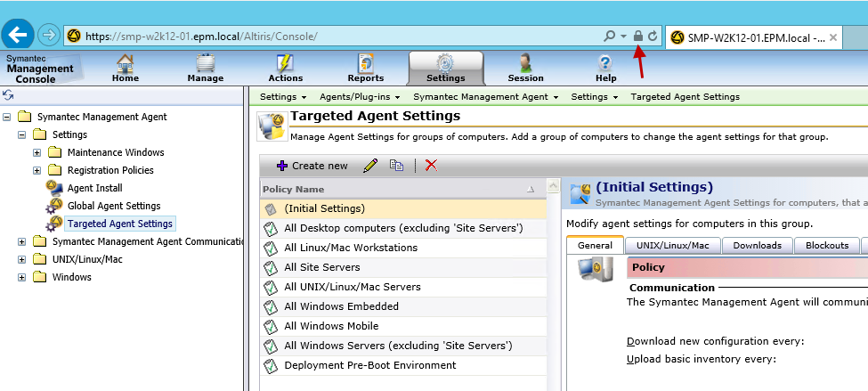Click the Targeted Agent Settings page icon

point(272,126)
